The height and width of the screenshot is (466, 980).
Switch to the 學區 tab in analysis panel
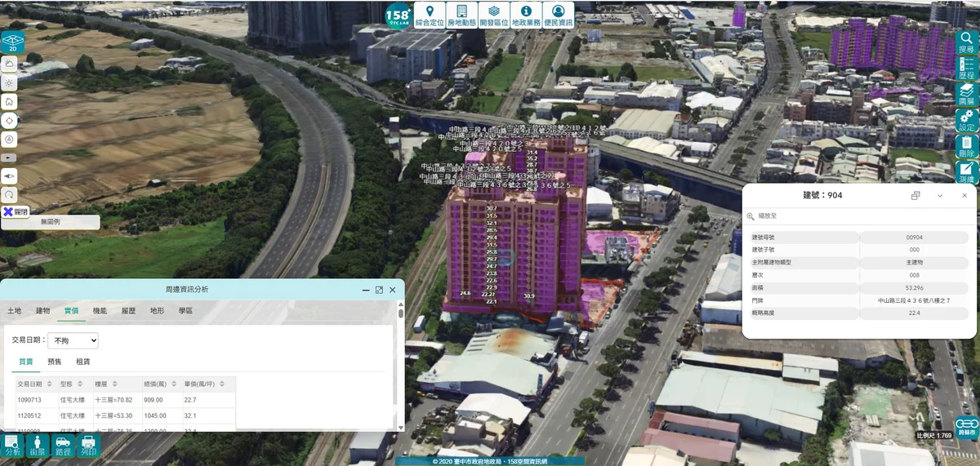click(x=185, y=311)
